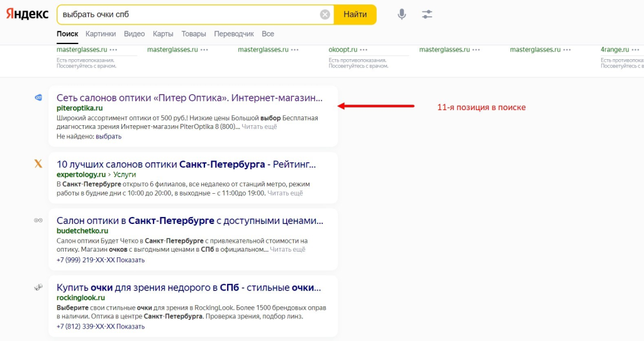This screenshot has height=341, width=644.
Task: Show phone number +7 (999) 219-XX-XX
Action: (x=101, y=260)
